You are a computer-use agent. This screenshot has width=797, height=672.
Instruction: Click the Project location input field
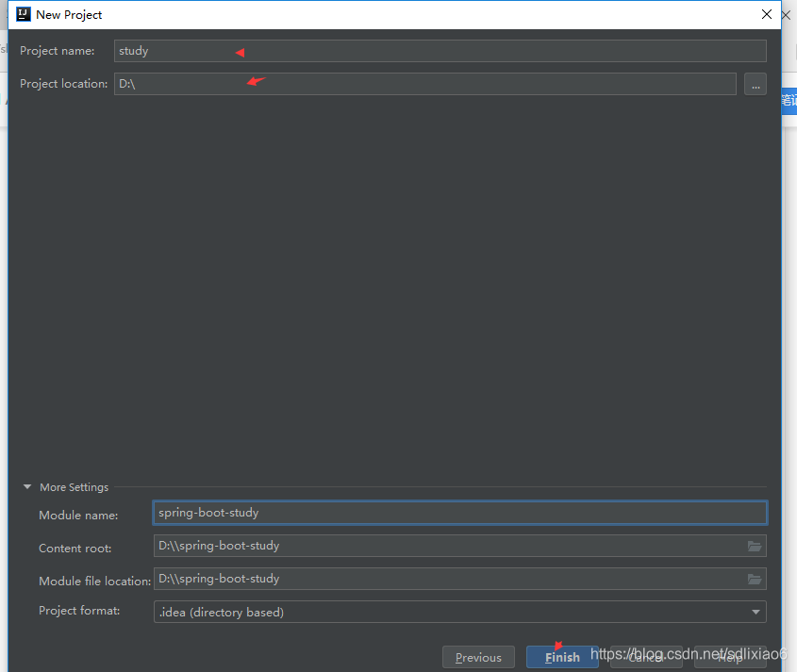425,84
